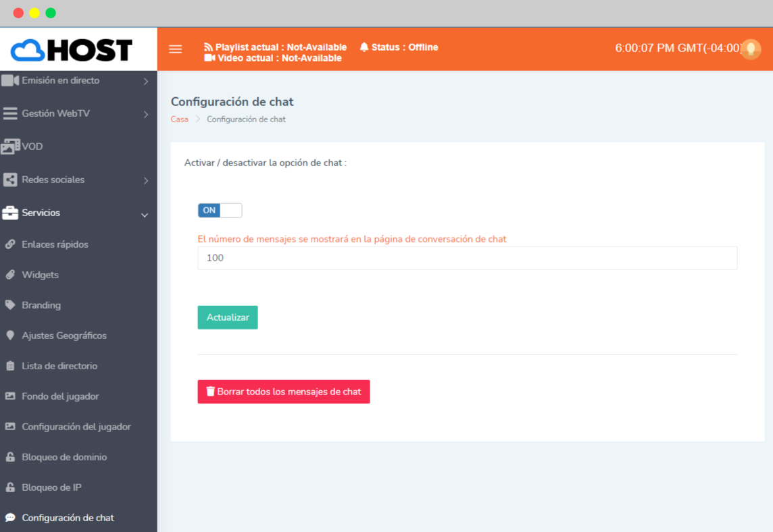773x532 pixels.
Task: Click the image icon beside Fondo del jugador
Action: [x=10, y=396]
